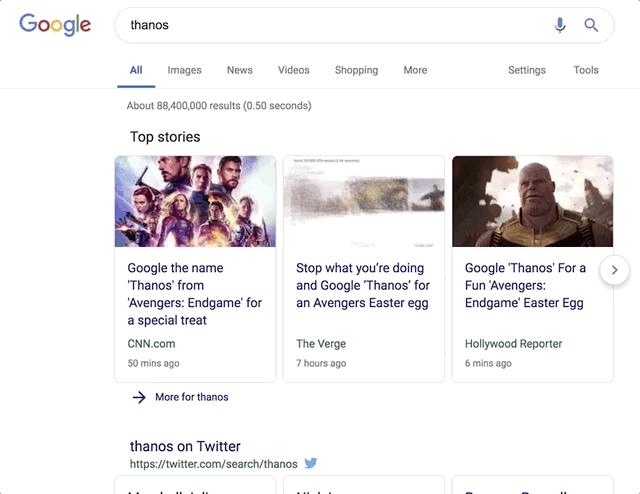Click the Top stories heading
The height and width of the screenshot is (494, 640).
(x=165, y=137)
